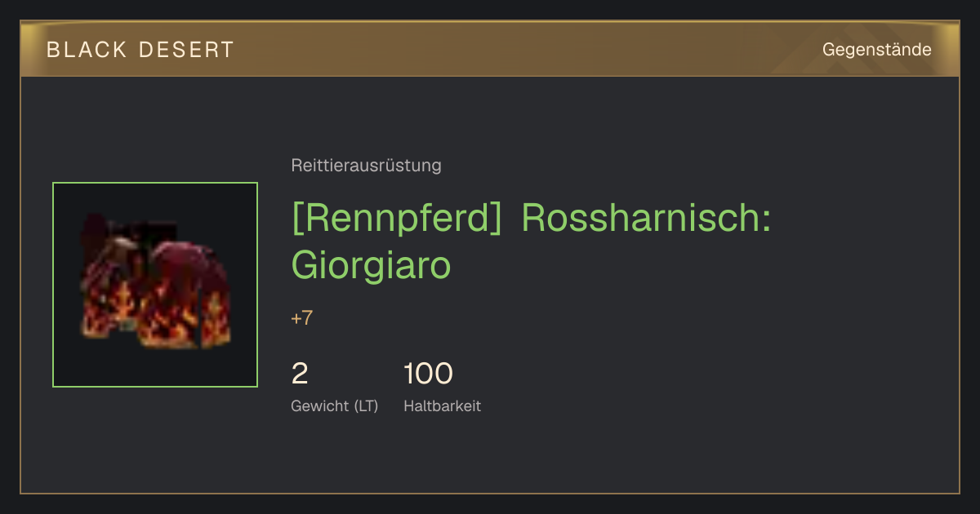Image resolution: width=980 pixels, height=514 pixels.
Task: Open the Gegenstände section link
Action: [x=876, y=50]
